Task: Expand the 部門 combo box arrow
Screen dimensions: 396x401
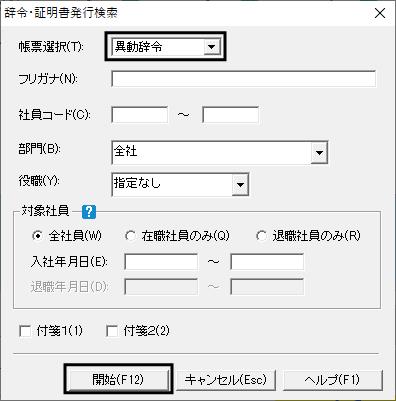Action: point(319,153)
